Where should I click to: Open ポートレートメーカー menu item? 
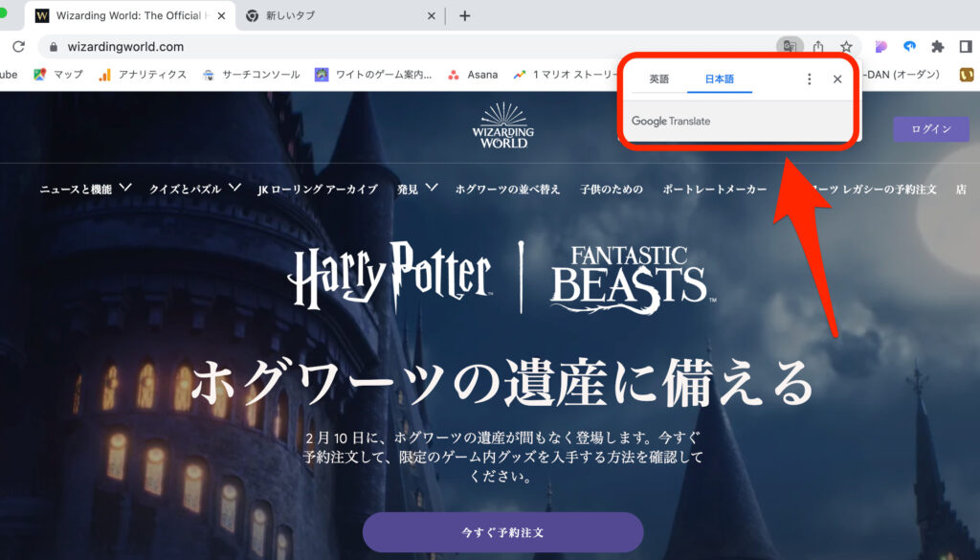click(x=714, y=190)
